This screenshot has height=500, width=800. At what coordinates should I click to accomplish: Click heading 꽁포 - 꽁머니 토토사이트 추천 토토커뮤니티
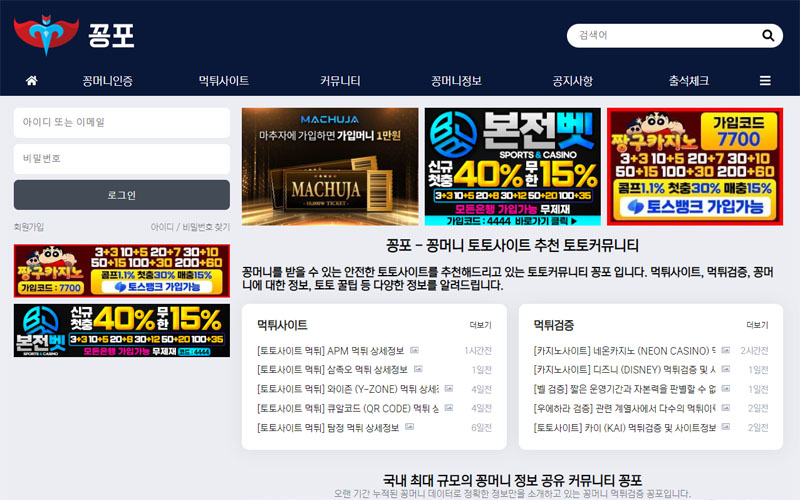(512, 245)
